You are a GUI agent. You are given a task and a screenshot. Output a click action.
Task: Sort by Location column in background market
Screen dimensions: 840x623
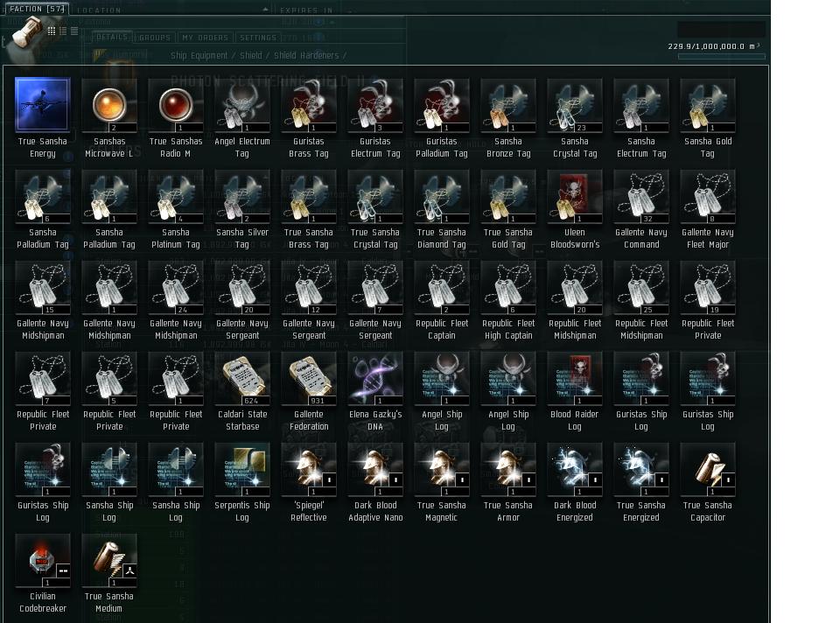coord(99,10)
